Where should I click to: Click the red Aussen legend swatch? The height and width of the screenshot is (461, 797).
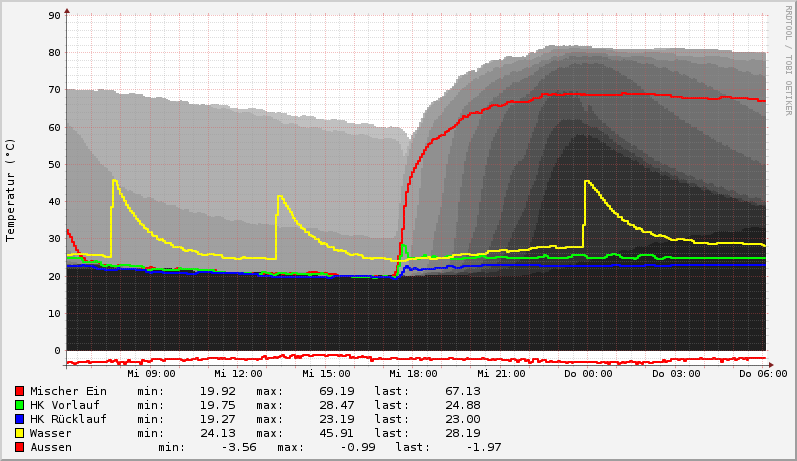[19, 447]
